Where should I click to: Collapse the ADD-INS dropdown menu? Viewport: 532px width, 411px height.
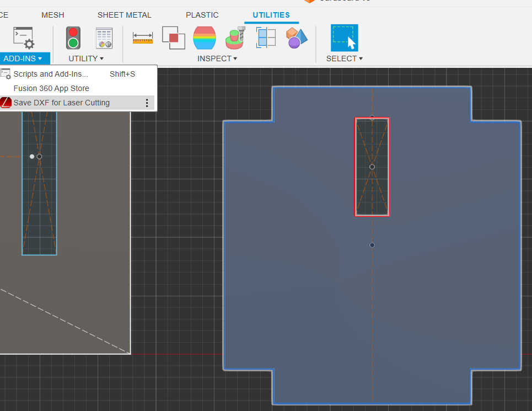click(23, 58)
